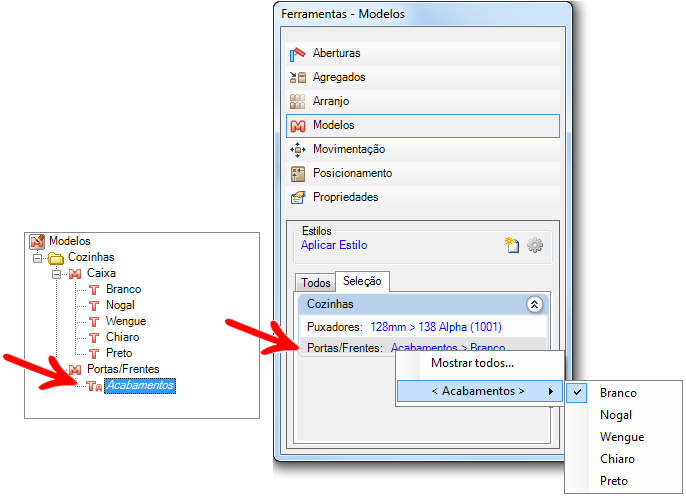Select the Modelos root tree item
This screenshot has height=496, width=686.
tap(70, 241)
